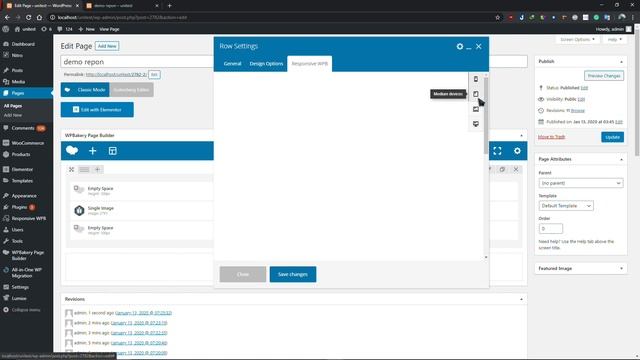Toggle WPBakery fullscreen mode
This screenshot has height=360, width=640.
497,151
